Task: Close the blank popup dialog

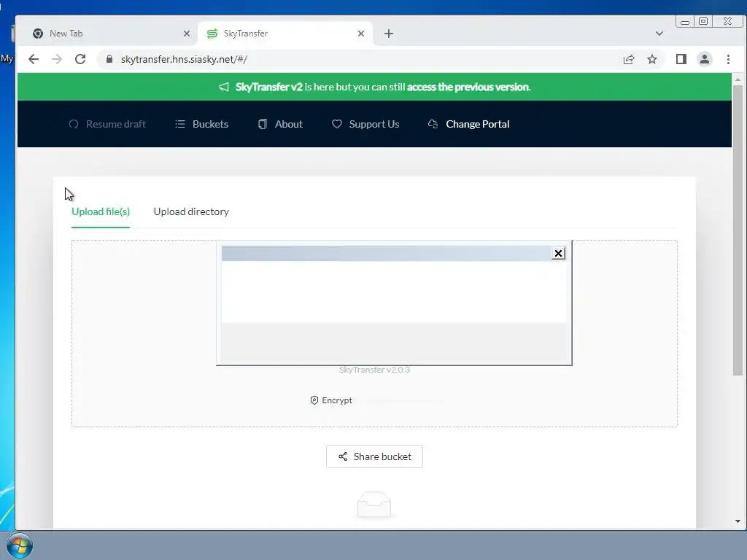Action: [558, 253]
